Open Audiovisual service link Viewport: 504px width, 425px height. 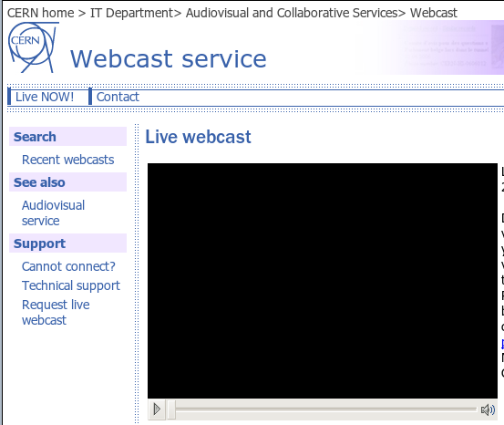pos(53,213)
